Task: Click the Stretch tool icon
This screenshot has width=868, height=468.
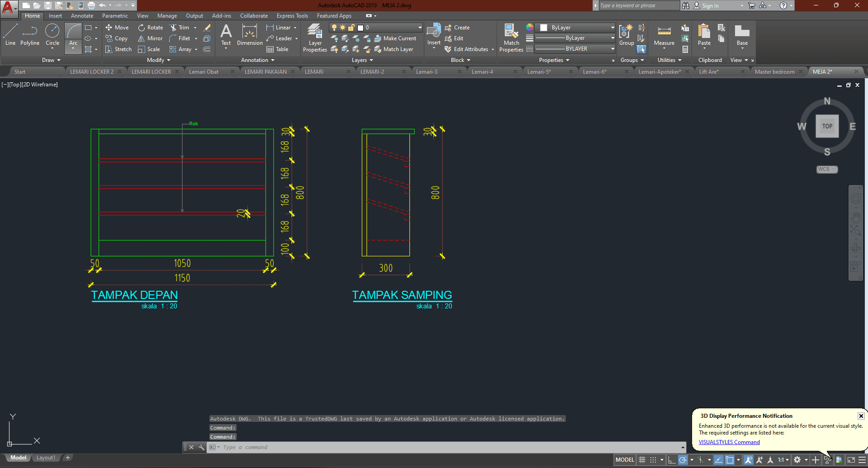Action: 109,49
